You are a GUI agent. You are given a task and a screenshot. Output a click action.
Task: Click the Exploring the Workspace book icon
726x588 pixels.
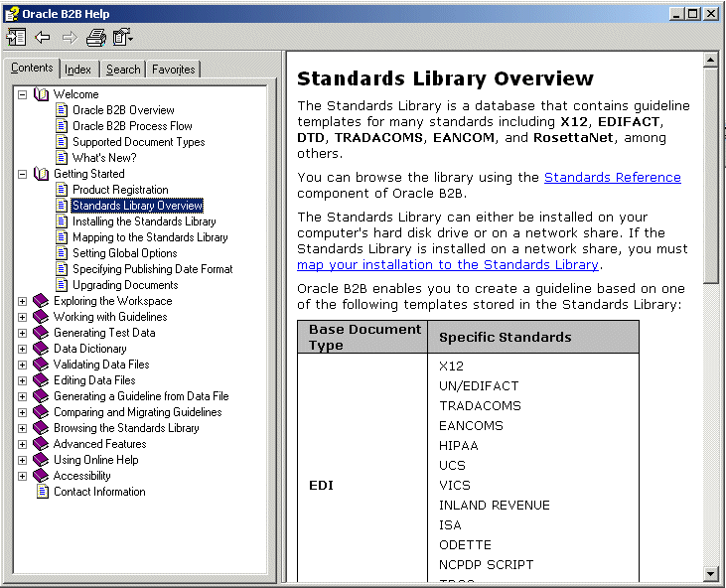tap(41, 301)
